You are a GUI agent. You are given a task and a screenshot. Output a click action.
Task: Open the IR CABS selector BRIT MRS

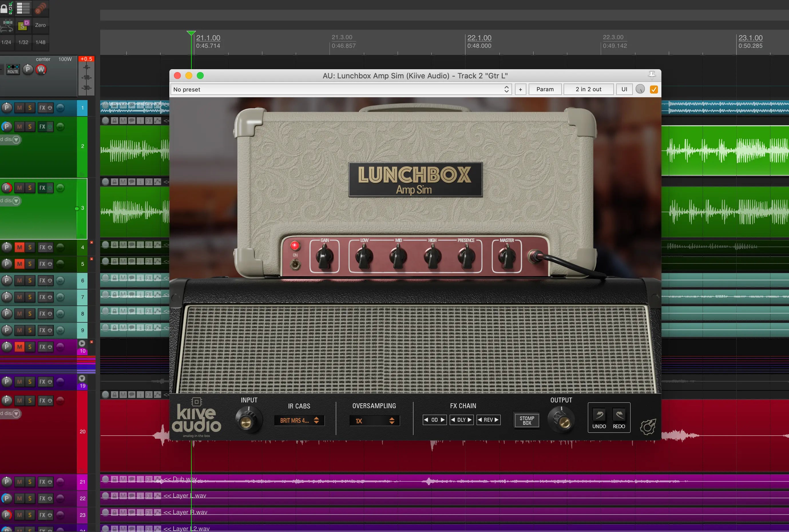point(299,421)
